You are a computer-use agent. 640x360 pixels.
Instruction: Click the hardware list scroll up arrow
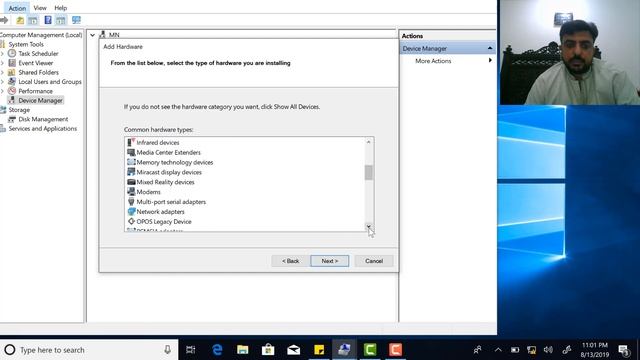click(x=369, y=142)
